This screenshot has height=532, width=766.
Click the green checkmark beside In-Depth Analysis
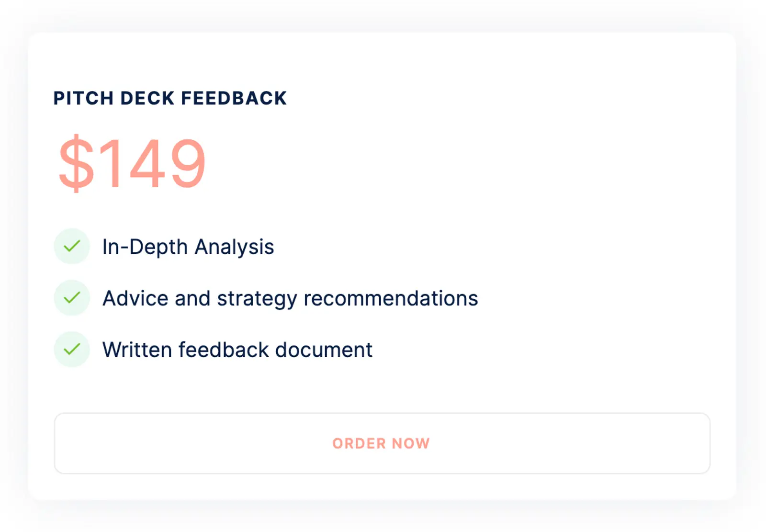coord(72,246)
